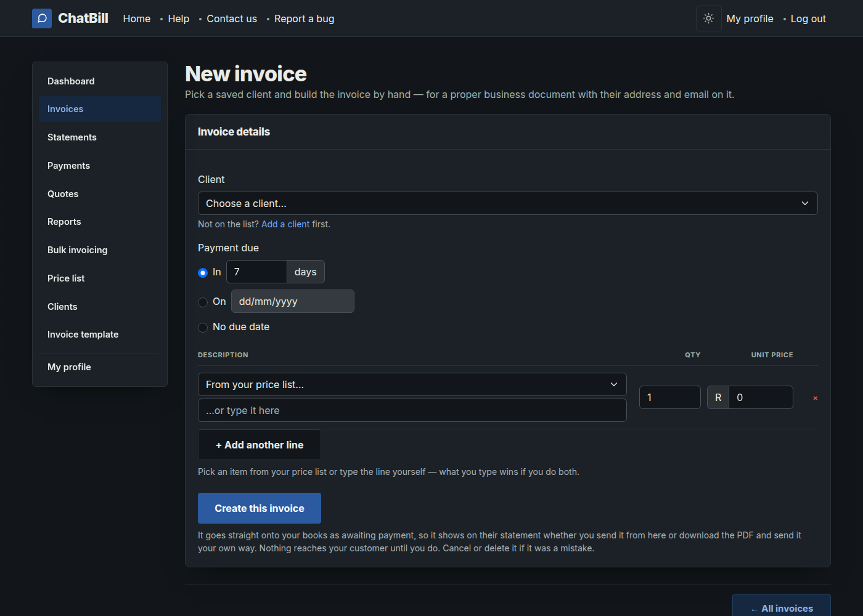Click '+ Add another line' button

click(x=260, y=445)
